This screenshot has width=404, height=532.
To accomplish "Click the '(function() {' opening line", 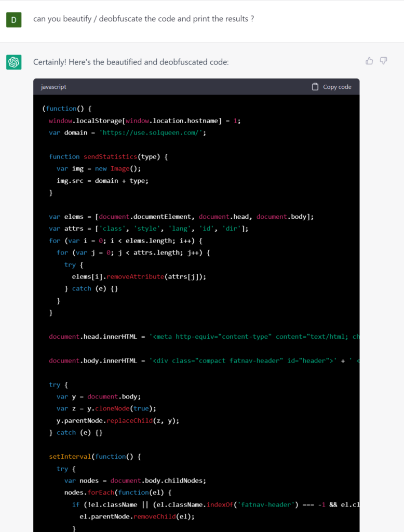I will click(x=67, y=109).
